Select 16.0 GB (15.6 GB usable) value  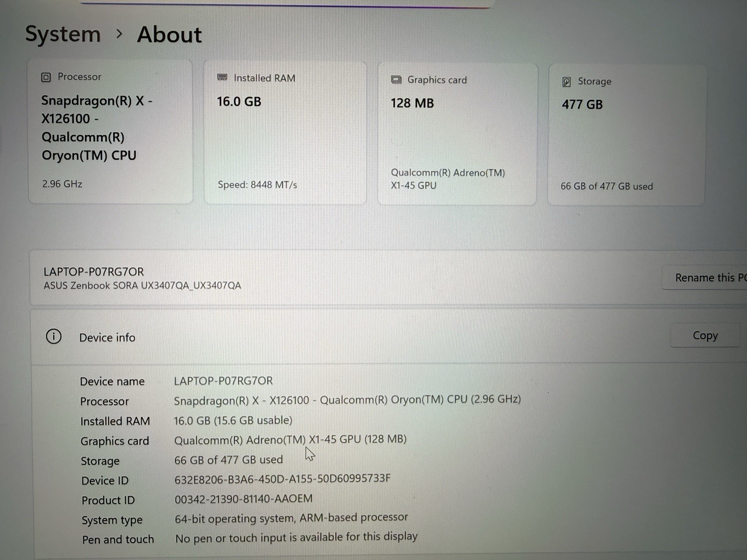233,420
